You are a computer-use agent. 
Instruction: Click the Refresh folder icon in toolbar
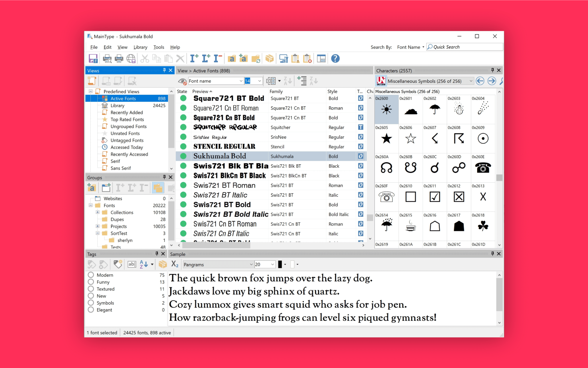(x=256, y=59)
